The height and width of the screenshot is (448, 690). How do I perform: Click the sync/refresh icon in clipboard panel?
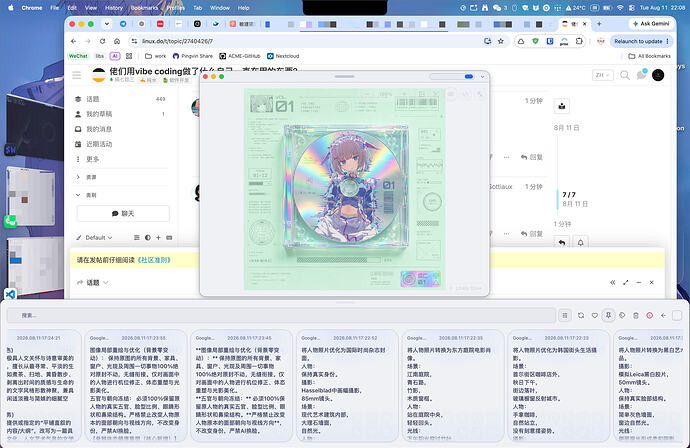pos(581,316)
